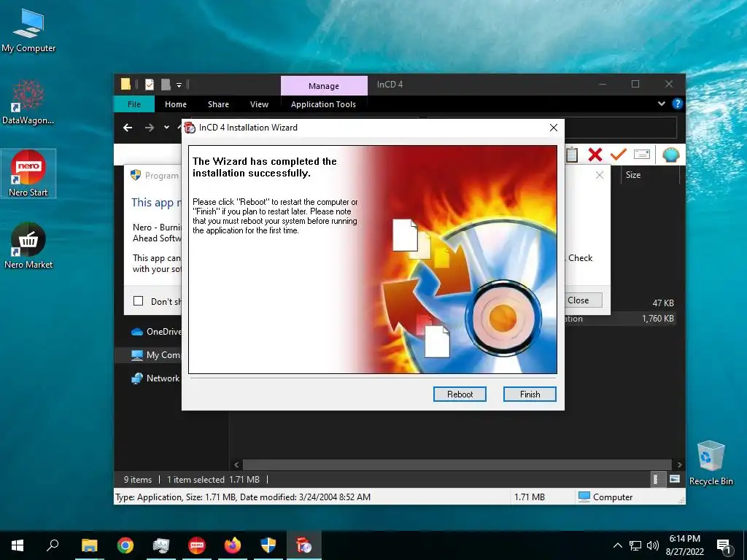This screenshot has width=747, height=560.
Task: Click the forward arrow in Explorer
Action: point(150,127)
